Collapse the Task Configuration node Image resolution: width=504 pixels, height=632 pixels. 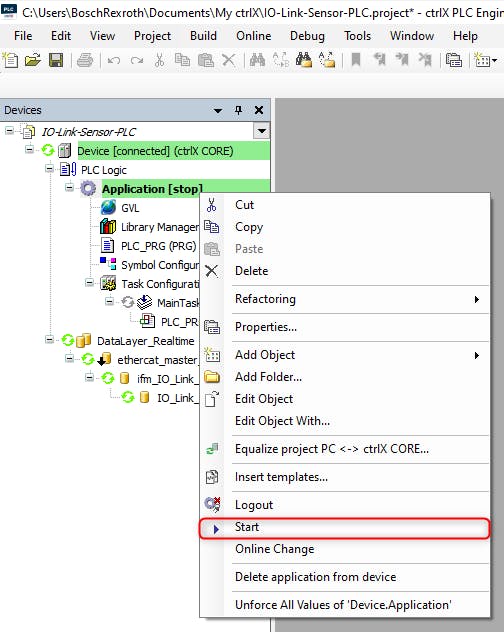(x=90, y=283)
